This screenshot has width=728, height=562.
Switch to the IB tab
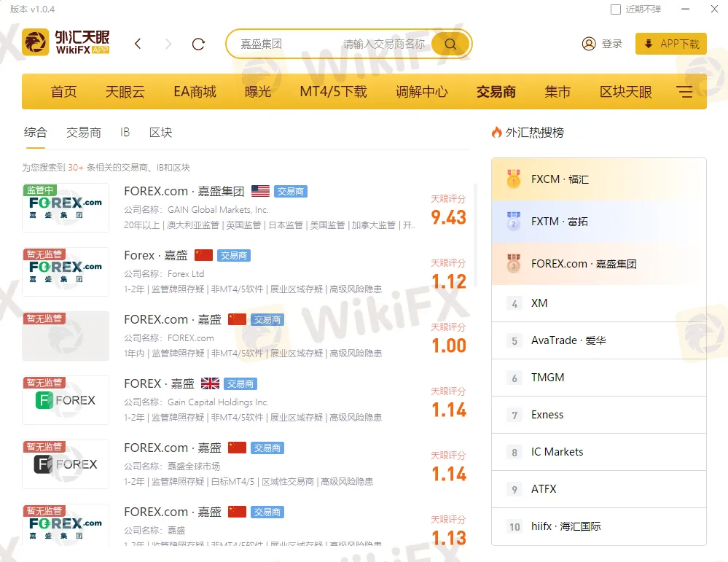tap(125, 132)
